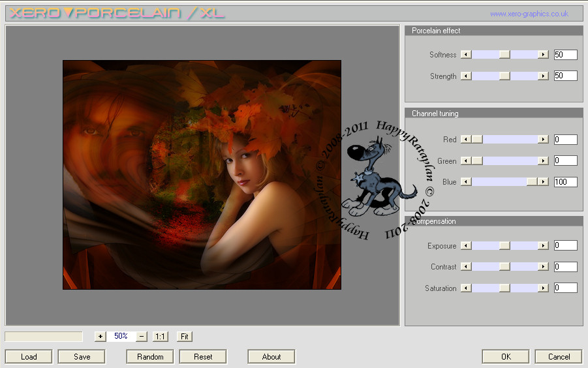Click the Contrast slider thumb
Image resolution: width=588 pixels, height=368 pixels.
tap(504, 266)
